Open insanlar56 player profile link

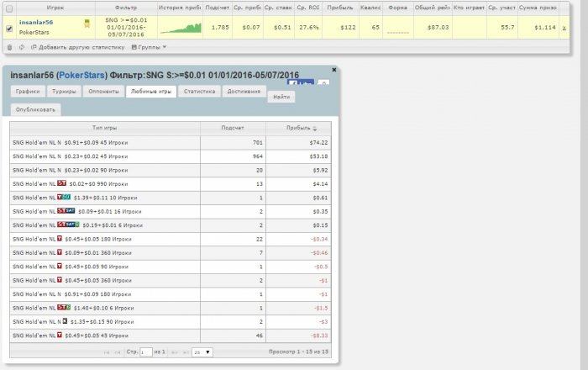click(36, 22)
